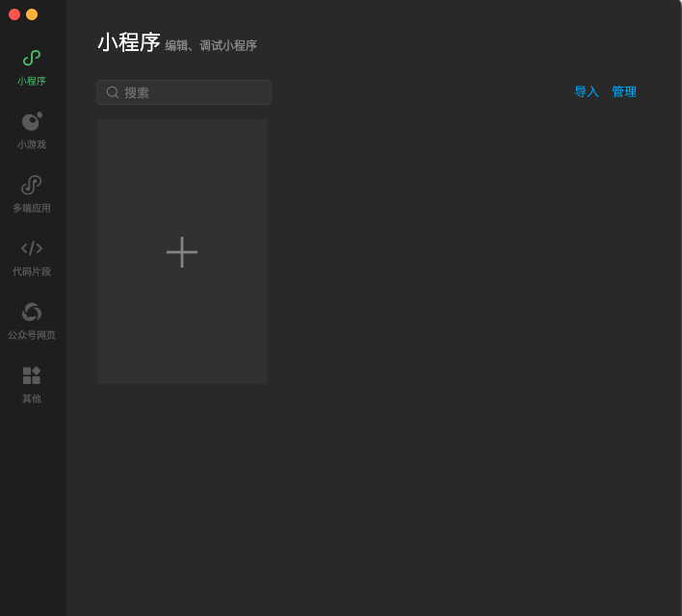
Task: Open the 小游戏 mini game icon
Action: (x=32, y=121)
